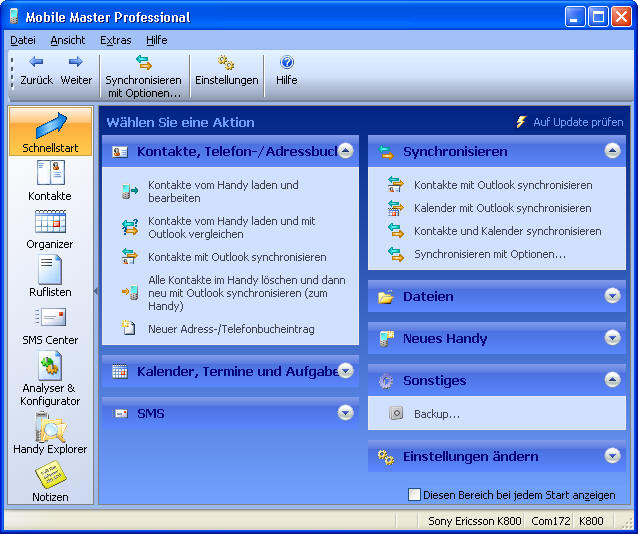Collapse the Synchronisieren section
The height and width of the screenshot is (534, 638).
click(x=612, y=151)
